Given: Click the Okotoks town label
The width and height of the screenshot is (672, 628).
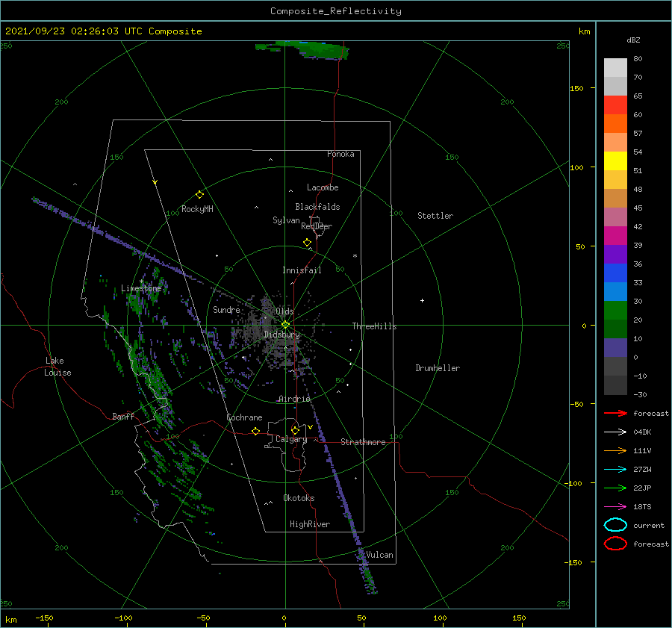Looking at the screenshot, I should point(299,498).
